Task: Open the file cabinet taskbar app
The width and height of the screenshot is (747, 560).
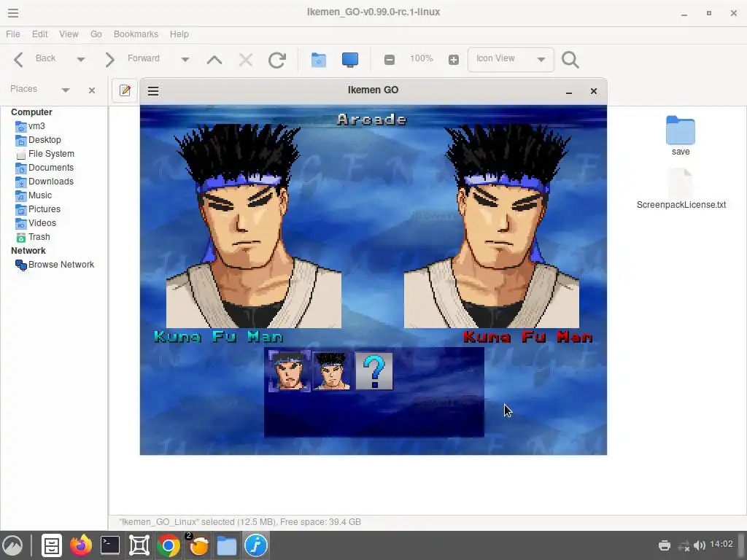Action: pyautogui.click(x=52, y=545)
